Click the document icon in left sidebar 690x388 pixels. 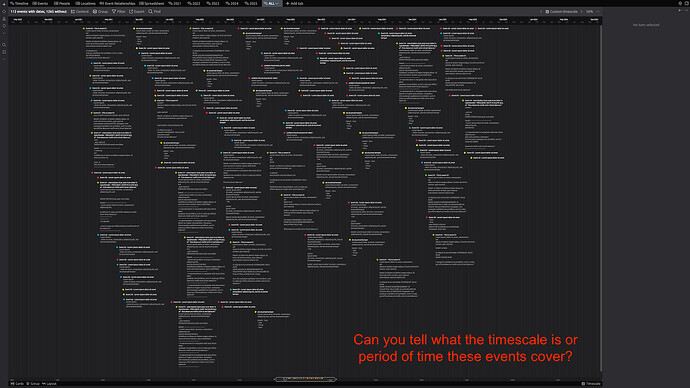coord(4,52)
